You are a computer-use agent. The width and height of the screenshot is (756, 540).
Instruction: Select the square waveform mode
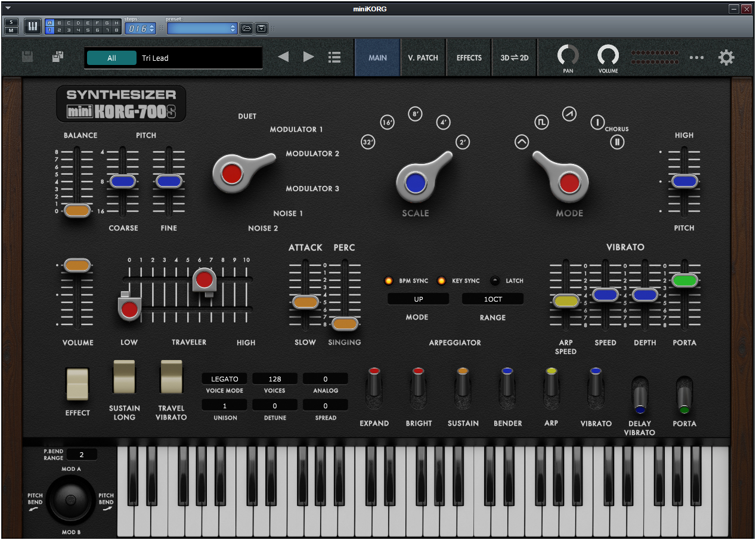[541, 122]
